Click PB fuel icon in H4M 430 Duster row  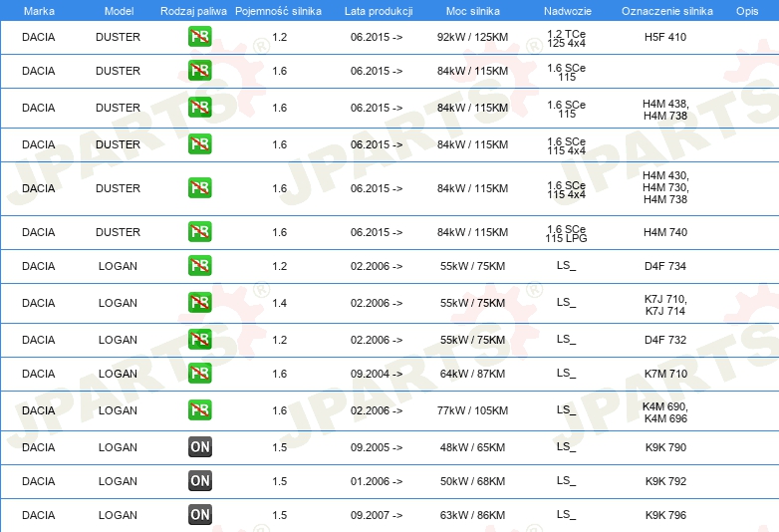click(199, 187)
